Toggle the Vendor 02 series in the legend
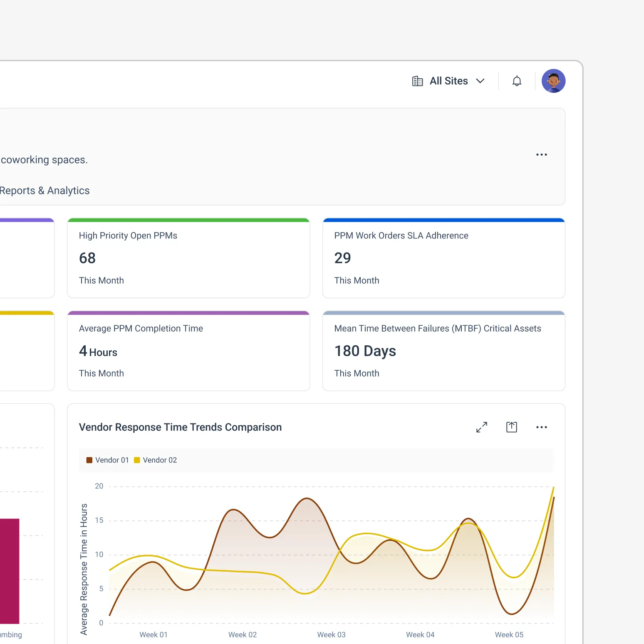644x644 pixels. tap(155, 460)
